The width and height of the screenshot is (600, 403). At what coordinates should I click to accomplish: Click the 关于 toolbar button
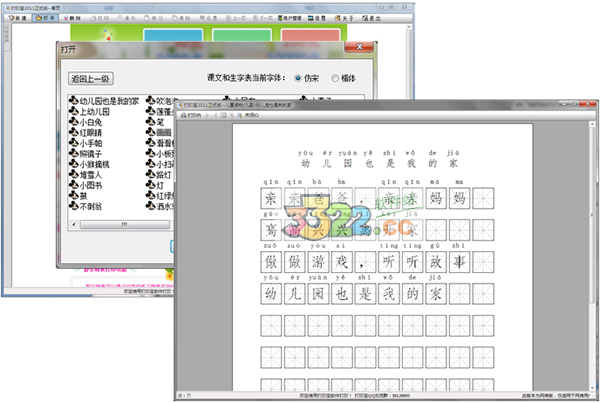pyautogui.click(x=344, y=18)
